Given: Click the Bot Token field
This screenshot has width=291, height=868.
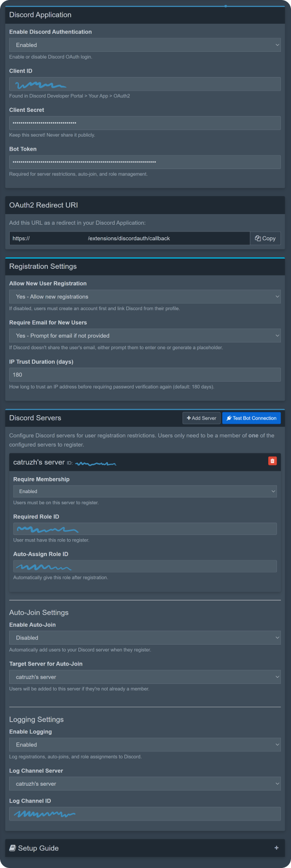Looking at the screenshot, I should click(145, 162).
